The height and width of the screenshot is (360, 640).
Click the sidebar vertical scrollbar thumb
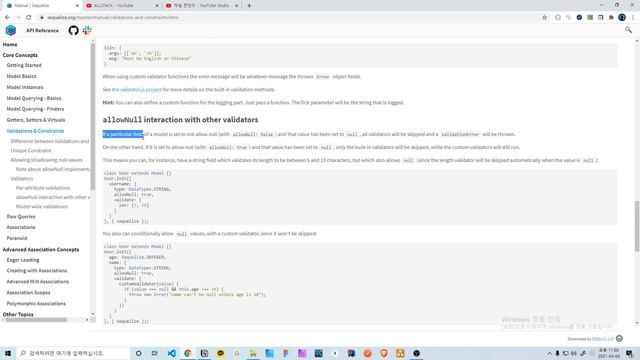[x=93, y=116]
